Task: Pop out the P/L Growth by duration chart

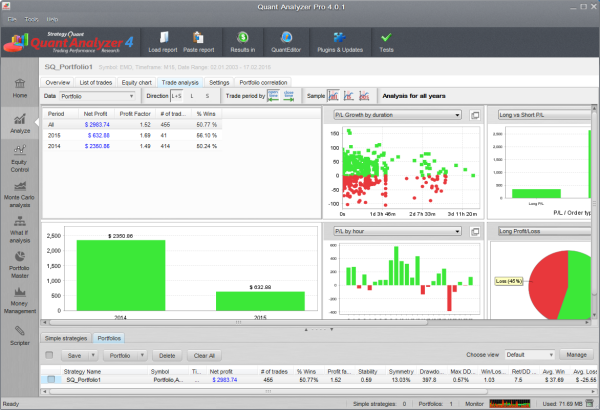Action: [475, 115]
